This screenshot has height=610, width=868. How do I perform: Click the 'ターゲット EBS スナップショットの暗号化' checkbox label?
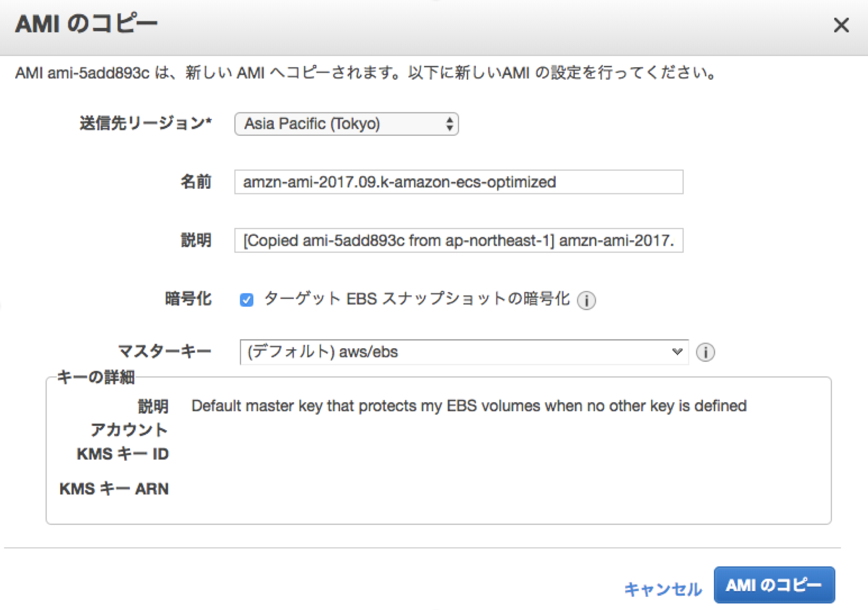tap(416, 299)
